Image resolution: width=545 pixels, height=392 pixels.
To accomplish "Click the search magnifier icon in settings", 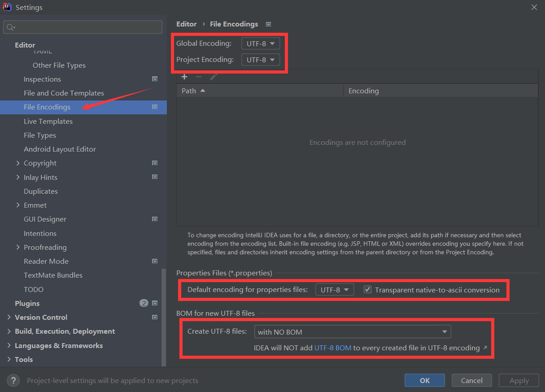I will pyautogui.click(x=11, y=27).
